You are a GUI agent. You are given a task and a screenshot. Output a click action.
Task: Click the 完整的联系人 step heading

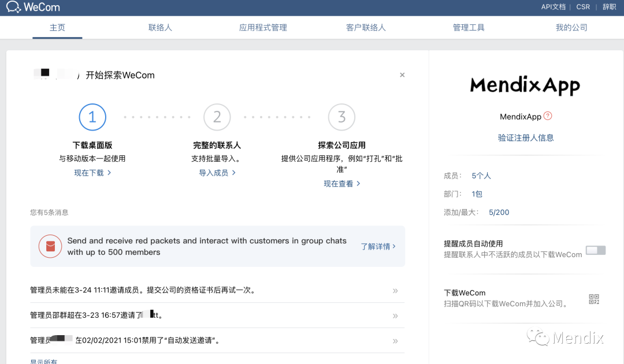(217, 145)
